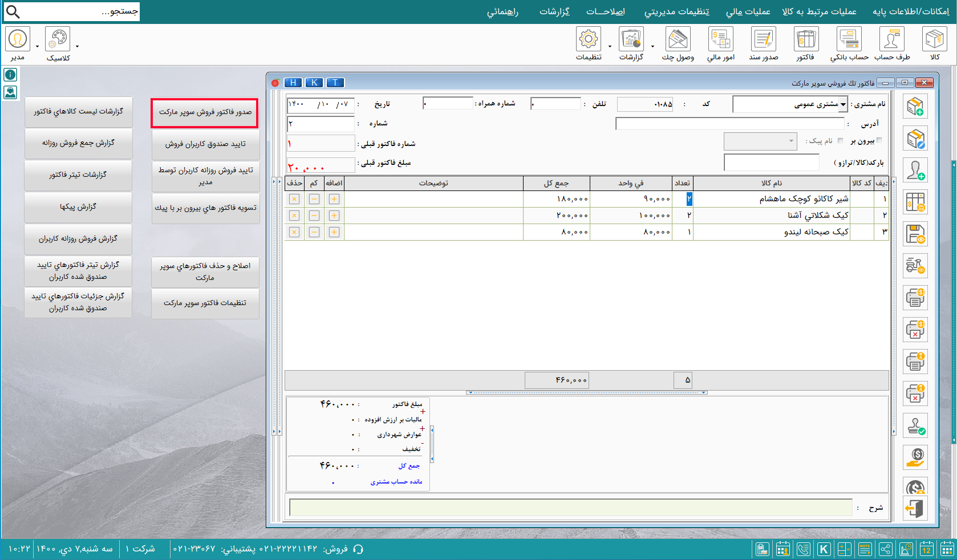Increase quantity of کیک شکلاتی آشنا row
This screenshot has height=560, width=957.
[x=334, y=216]
